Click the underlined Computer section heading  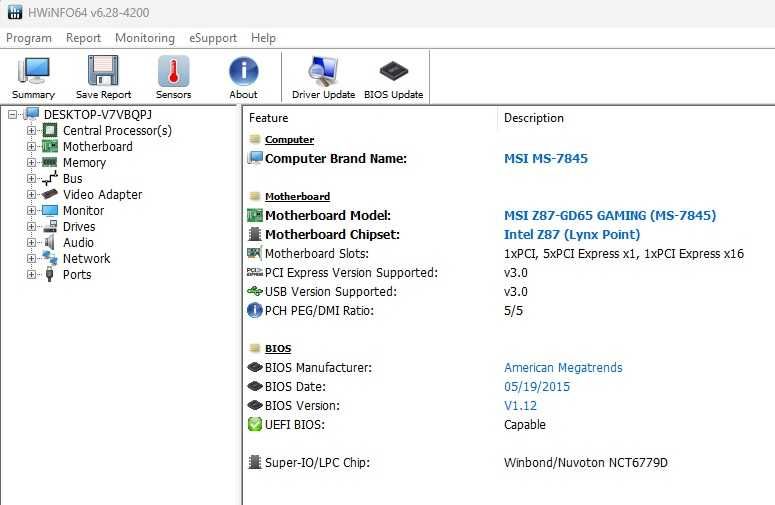289,139
